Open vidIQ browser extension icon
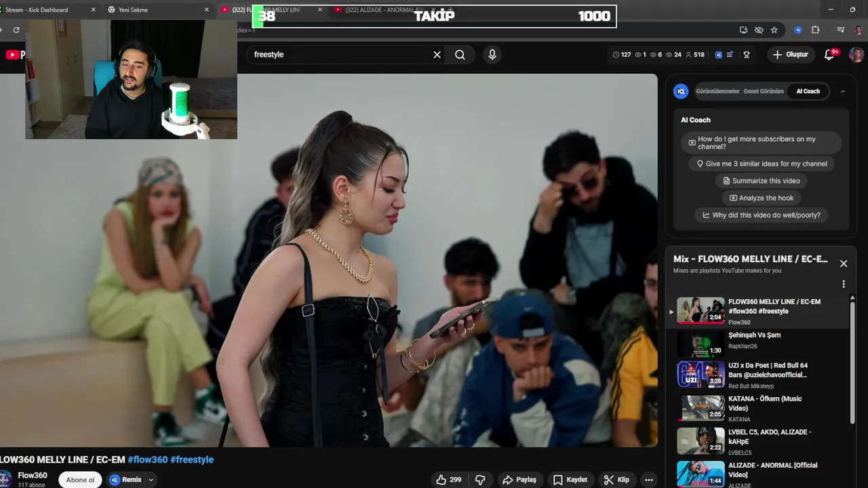The width and height of the screenshot is (868, 488). pos(798,30)
